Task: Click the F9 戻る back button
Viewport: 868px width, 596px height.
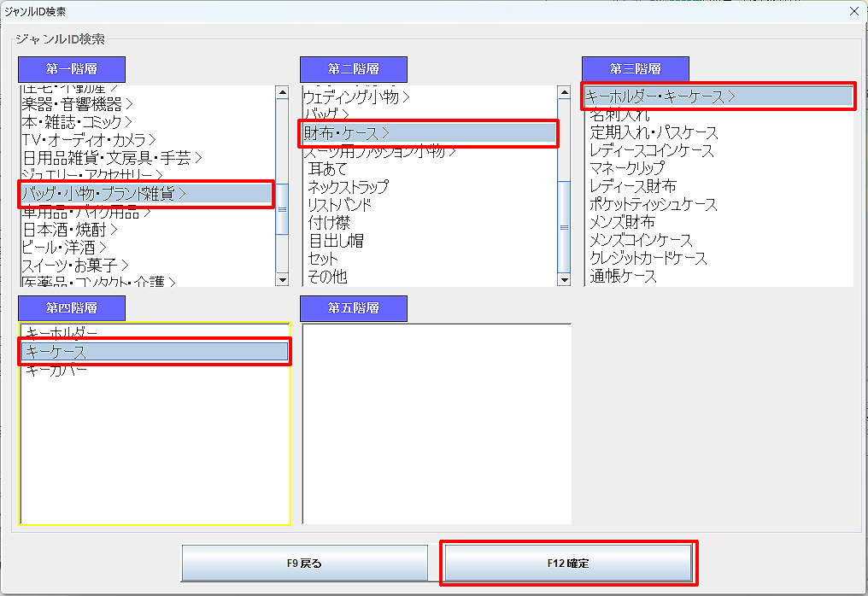Action: (304, 564)
